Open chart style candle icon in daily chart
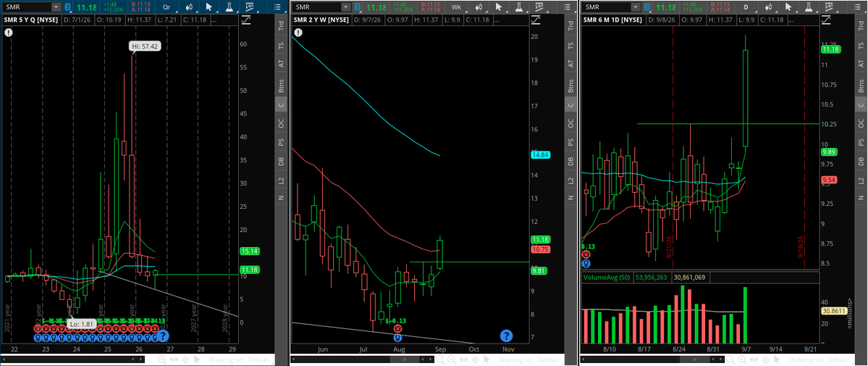 pos(770,7)
